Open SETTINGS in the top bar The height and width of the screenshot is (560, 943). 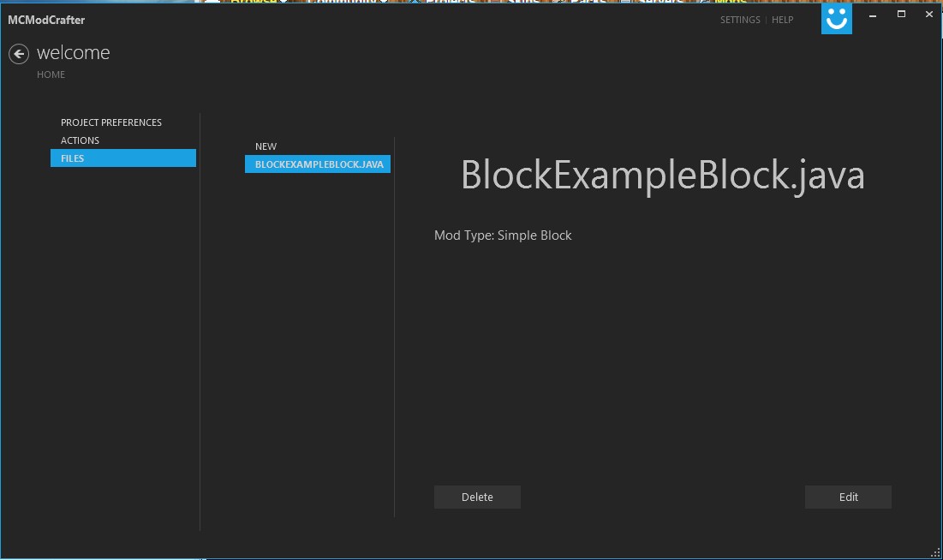739,20
